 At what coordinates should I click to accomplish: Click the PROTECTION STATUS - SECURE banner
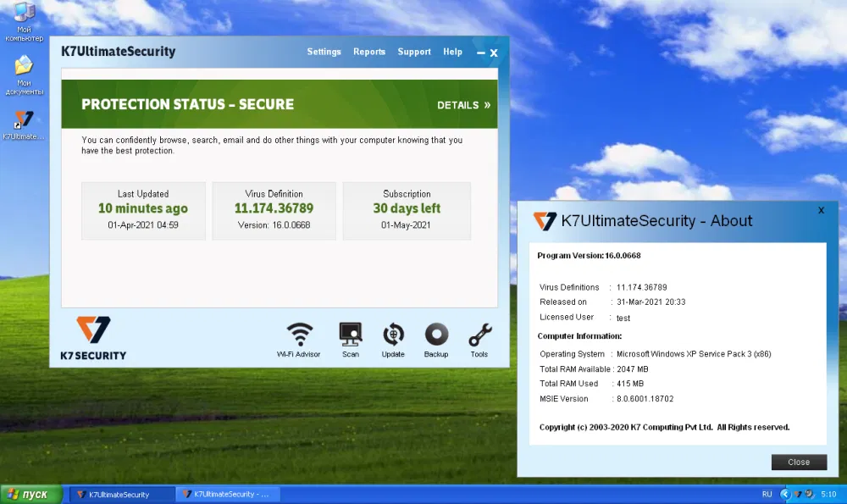tap(280, 103)
